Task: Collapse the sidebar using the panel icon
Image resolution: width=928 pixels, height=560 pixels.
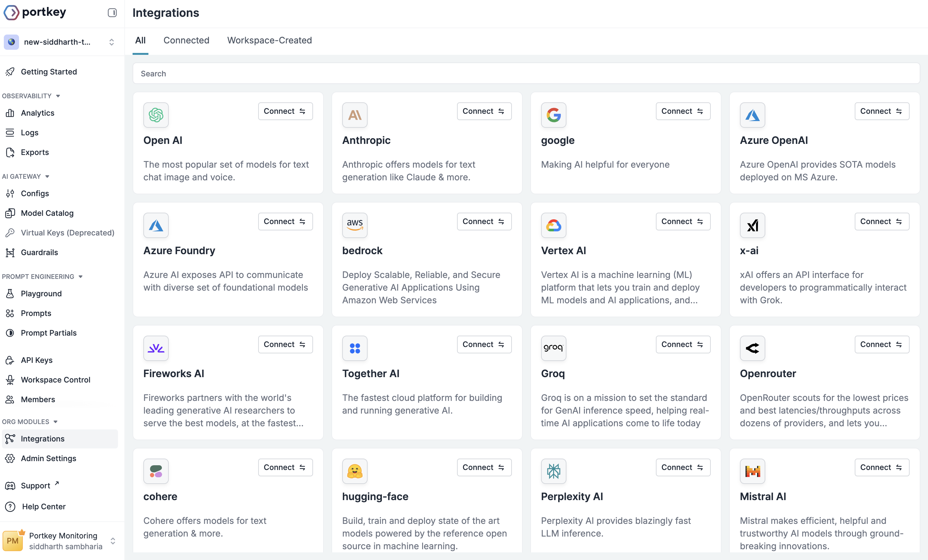Action: [x=112, y=12]
